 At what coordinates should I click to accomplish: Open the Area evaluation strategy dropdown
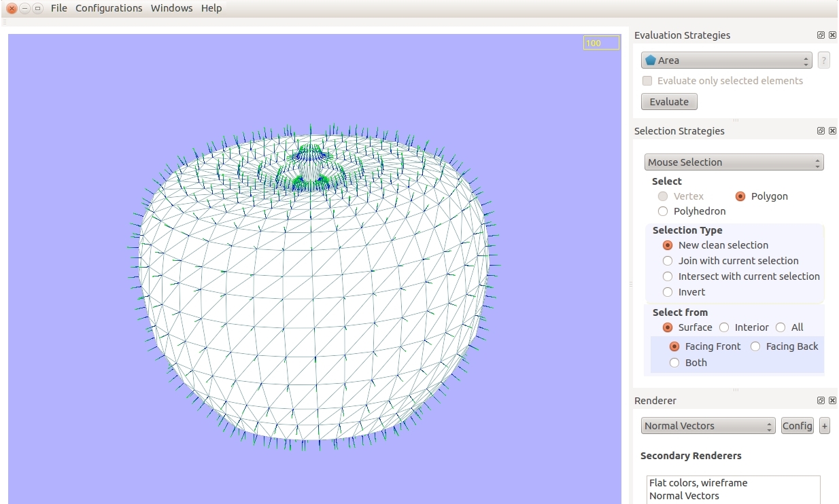(726, 60)
